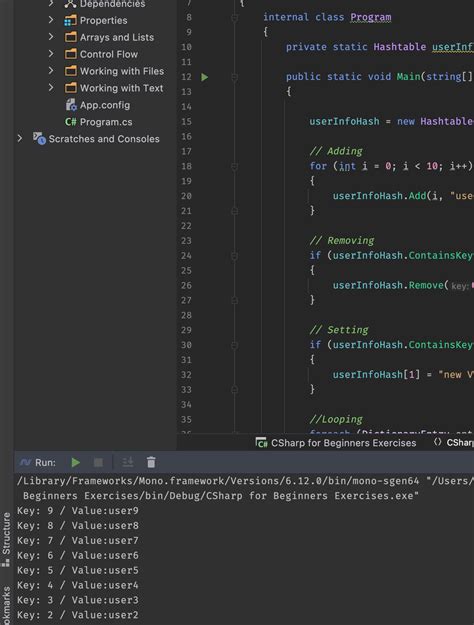This screenshot has width=474, height=625.
Task: Fold the Program class code block
Action: point(234,18)
